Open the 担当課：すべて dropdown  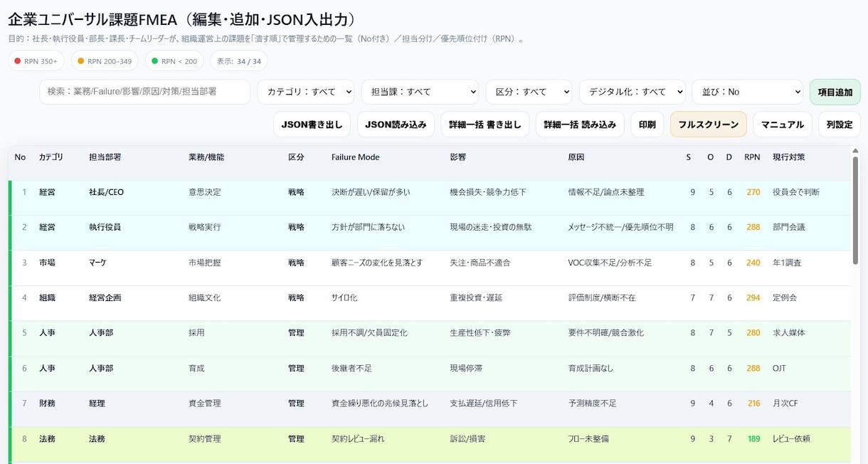420,92
